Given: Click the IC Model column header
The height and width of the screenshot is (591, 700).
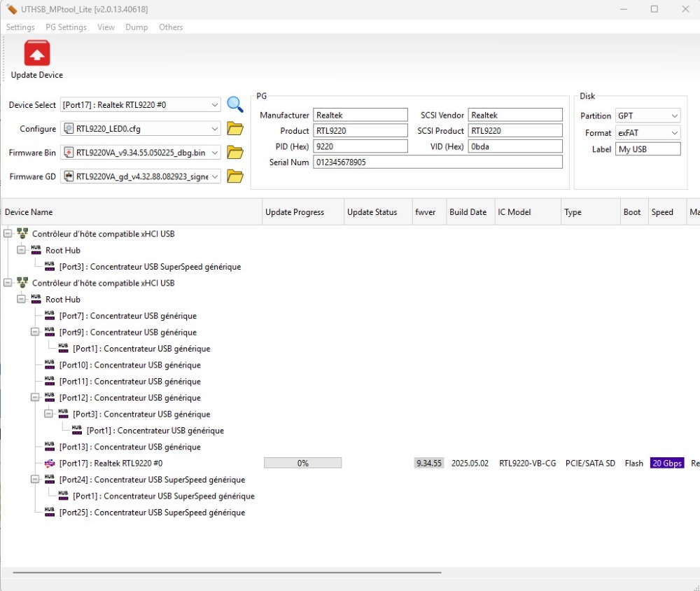Looking at the screenshot, I should point(513,212).
